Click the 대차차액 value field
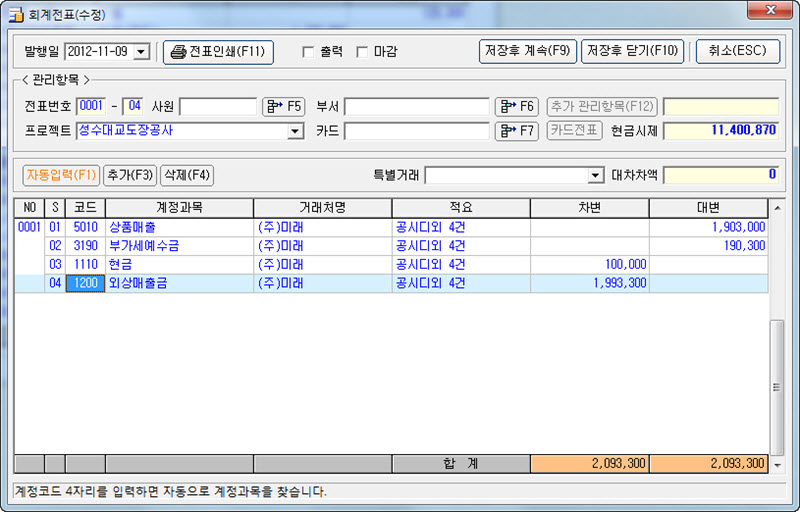Screen dimensions: 800x512 pyautogui.click(x=721, y=175)
